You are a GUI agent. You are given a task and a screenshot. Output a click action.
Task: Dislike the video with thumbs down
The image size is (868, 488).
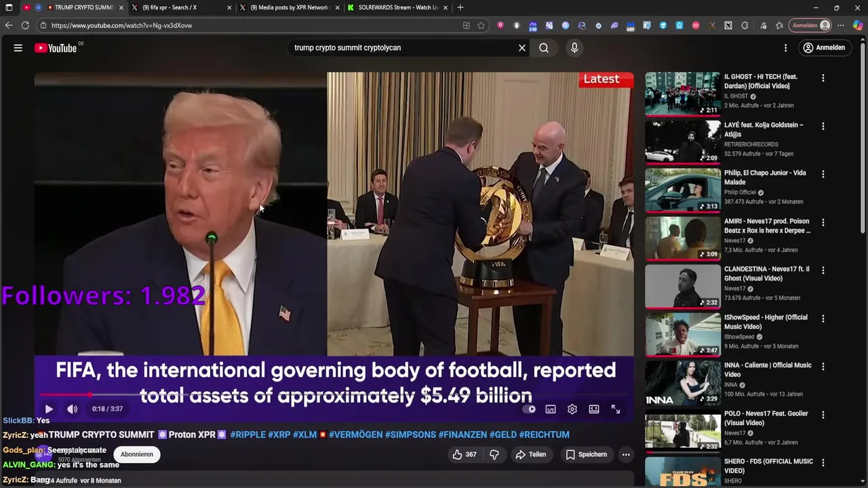pos(494,455)
